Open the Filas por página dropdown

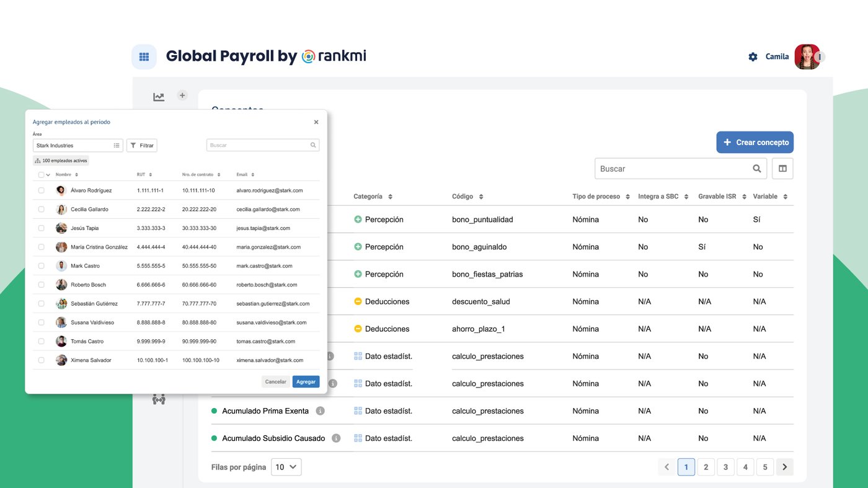pyautogui.click(x=286, y=467)
